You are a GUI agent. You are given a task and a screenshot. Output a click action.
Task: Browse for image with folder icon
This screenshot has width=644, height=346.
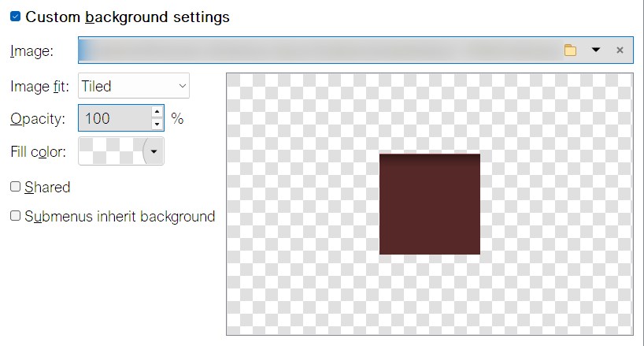(x=570, y=50)
